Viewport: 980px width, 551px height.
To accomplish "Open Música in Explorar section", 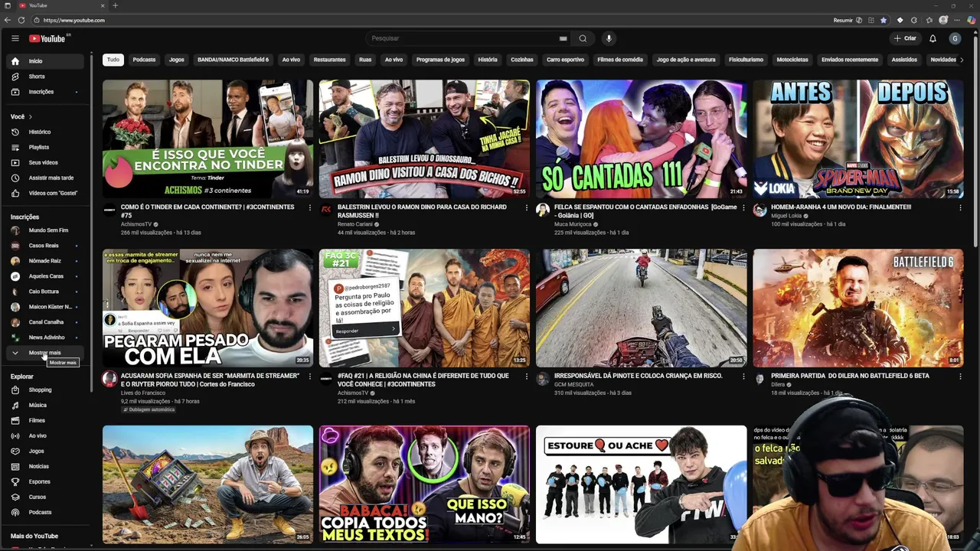I will [44, 405].
